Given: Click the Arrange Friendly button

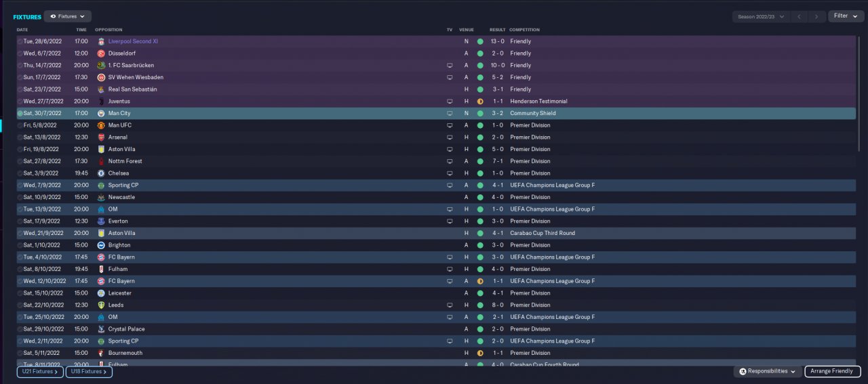Looking at the screenshot, I should tap(833, 371).
